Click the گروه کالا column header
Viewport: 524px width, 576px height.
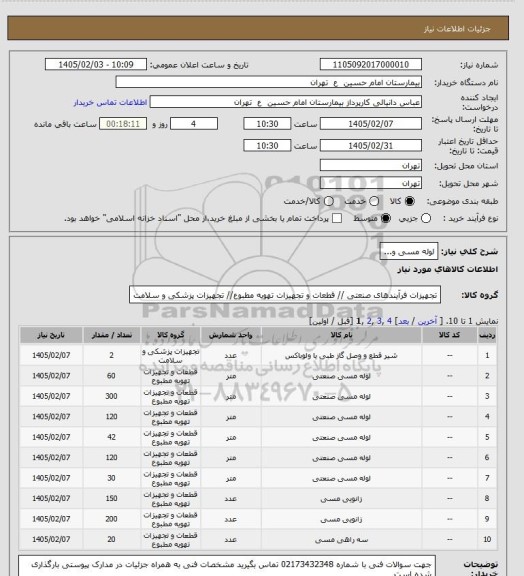tap(171, 335)
